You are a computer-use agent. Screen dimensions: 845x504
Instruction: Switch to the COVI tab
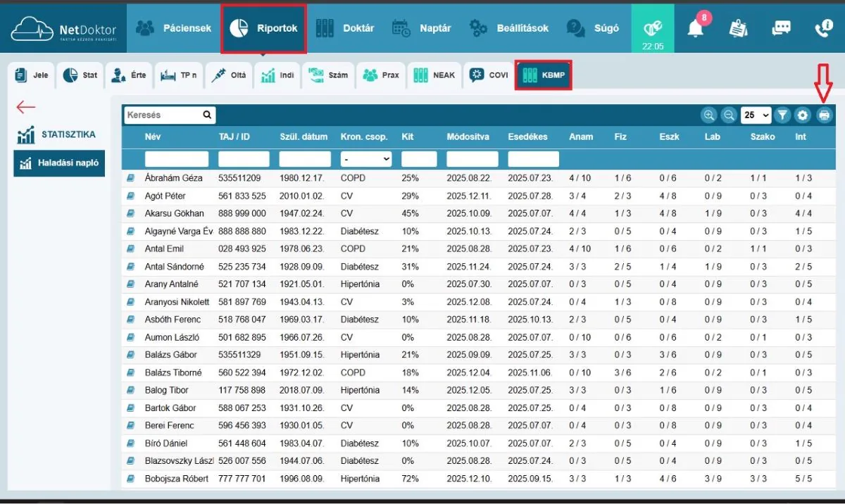coord(489,75)
